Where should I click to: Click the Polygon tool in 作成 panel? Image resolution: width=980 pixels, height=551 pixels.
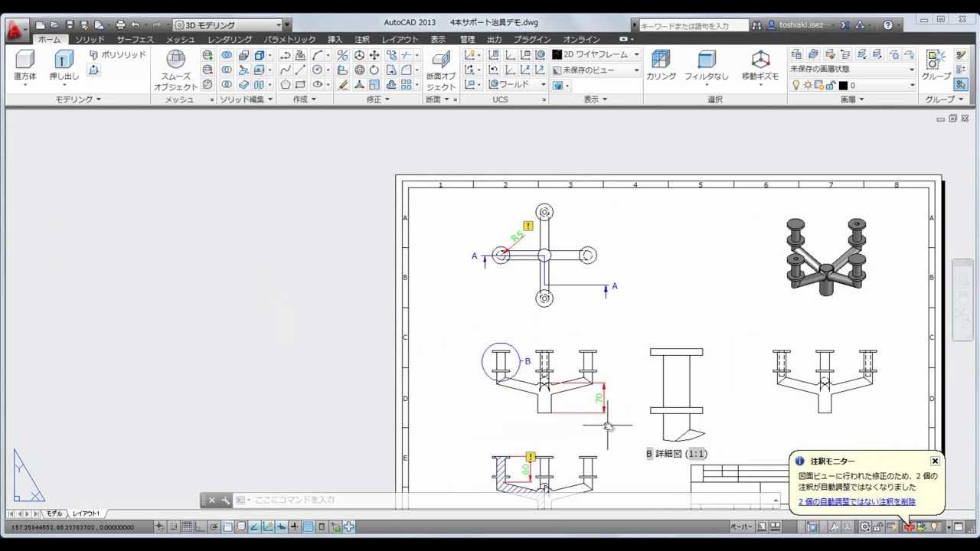(286, 85)
